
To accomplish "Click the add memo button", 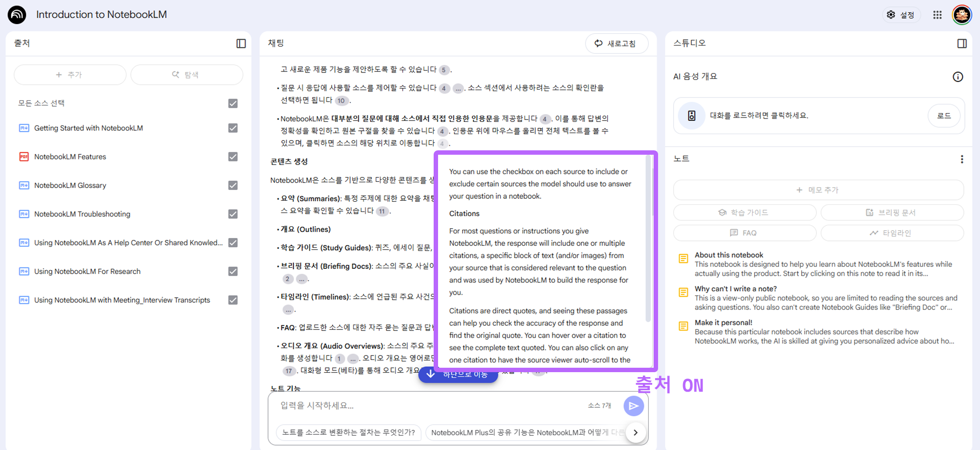I will point(818,190).
